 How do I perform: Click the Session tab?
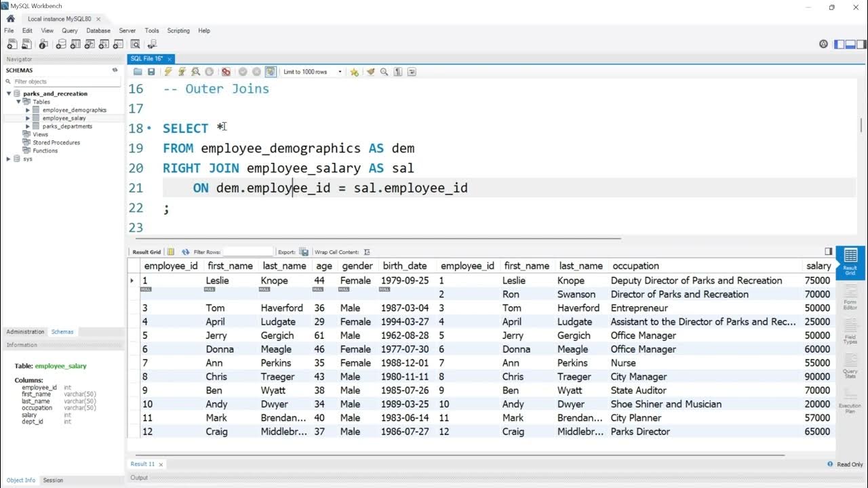(53, 480)
